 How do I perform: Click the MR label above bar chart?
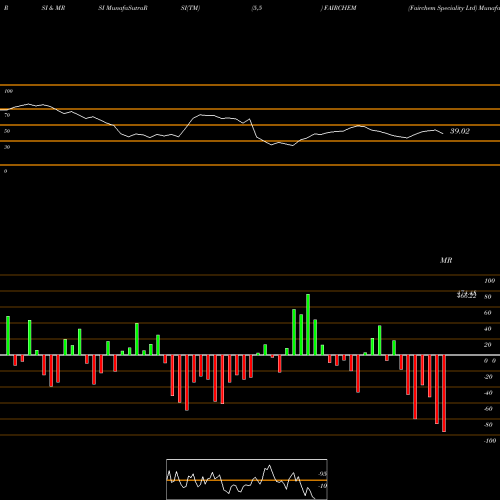(x=446, y=260)
